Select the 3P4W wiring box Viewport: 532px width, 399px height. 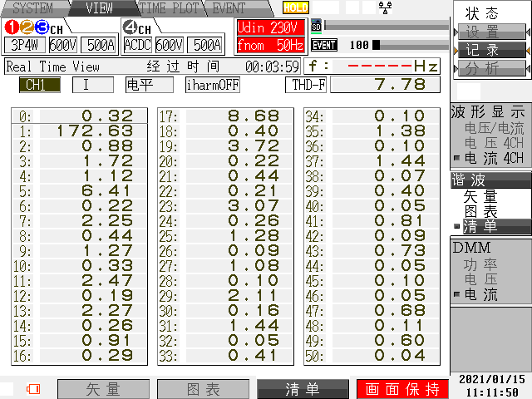point(24,45)
